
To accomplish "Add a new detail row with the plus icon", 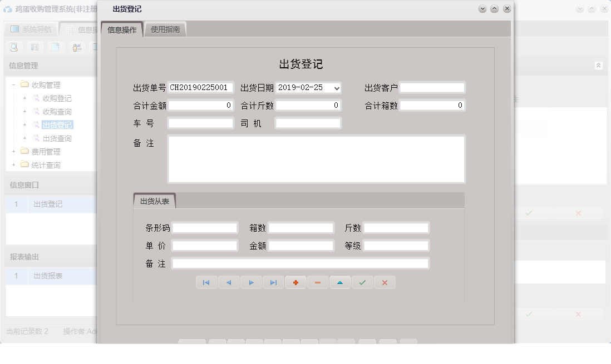I will (x=295, y=282).
